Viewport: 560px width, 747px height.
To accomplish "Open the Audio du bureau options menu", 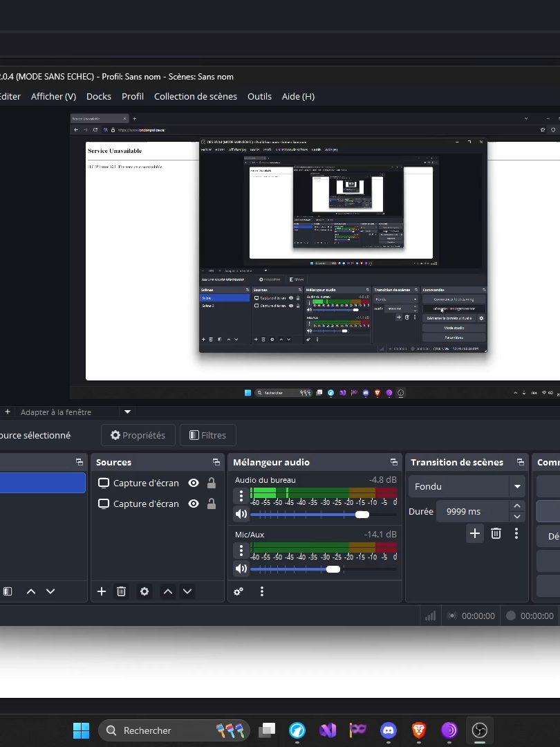I will 241,496.
